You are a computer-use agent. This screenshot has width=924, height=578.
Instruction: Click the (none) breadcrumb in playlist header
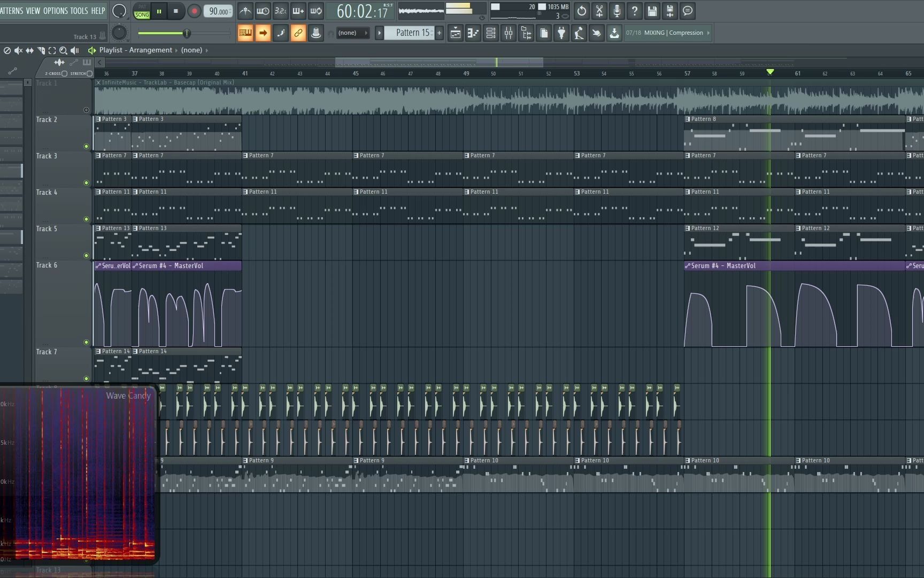pos(191,50)
